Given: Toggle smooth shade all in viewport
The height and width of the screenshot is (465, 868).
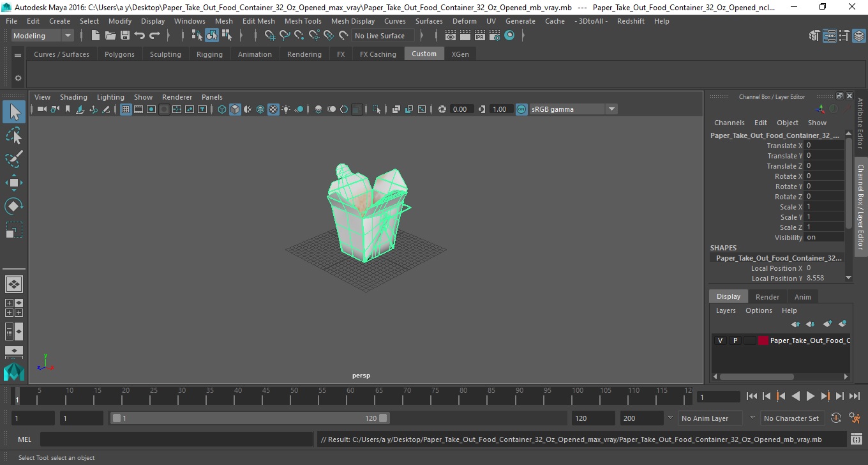Looking at the screenshot, I should [236, 109].
